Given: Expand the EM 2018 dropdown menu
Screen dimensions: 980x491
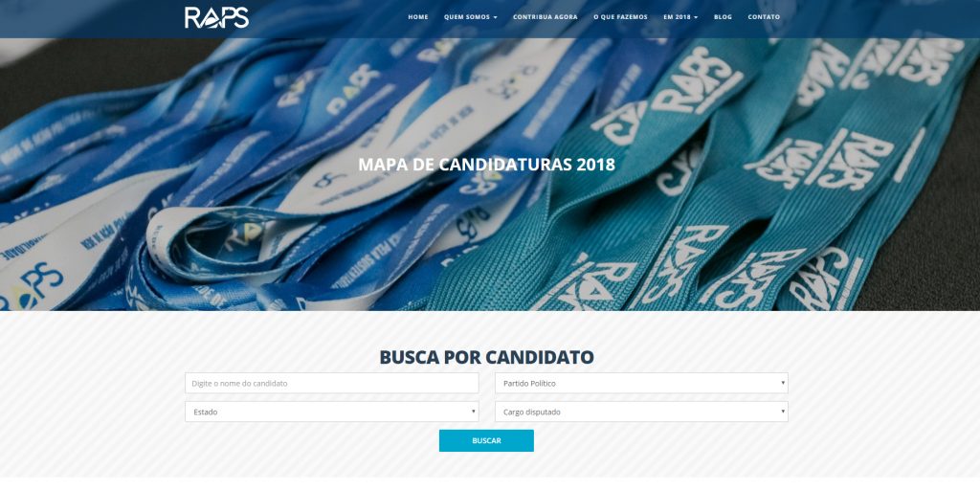Looking at the screenshot, I should [680, 17].
